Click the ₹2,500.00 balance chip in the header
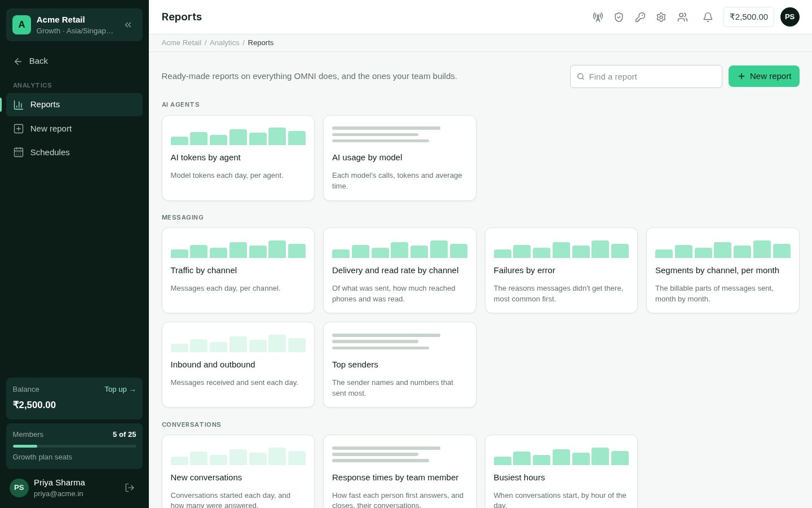The width and height of the screenshot is (812, 508). [x=749, y=17]
